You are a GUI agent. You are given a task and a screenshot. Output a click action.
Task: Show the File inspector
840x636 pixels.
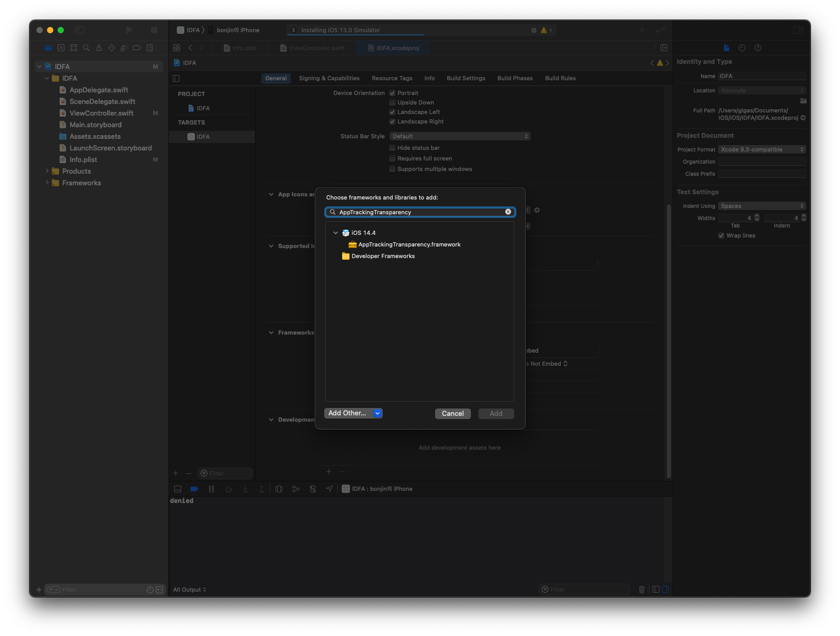pos(726,48)
